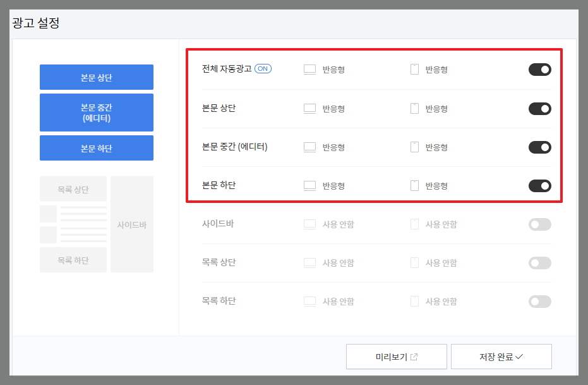
Task: Click desktop 반응형 text in 본문 상단 row
Action: 333,109
